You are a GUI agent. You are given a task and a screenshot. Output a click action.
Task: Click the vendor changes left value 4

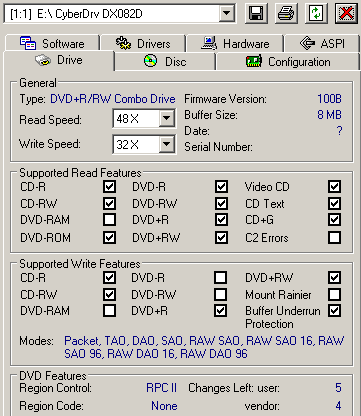[338, 406]
